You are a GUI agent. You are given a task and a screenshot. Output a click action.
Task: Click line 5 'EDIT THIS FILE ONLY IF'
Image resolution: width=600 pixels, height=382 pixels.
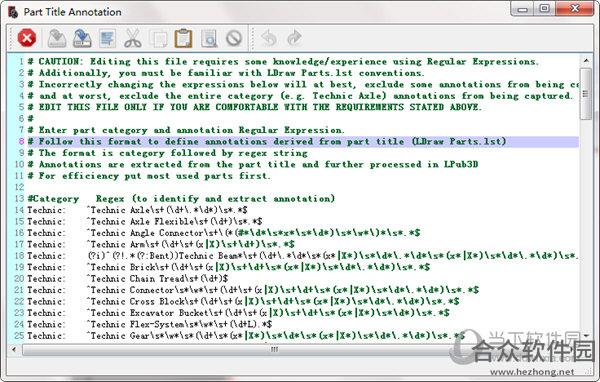coord(254,107)
